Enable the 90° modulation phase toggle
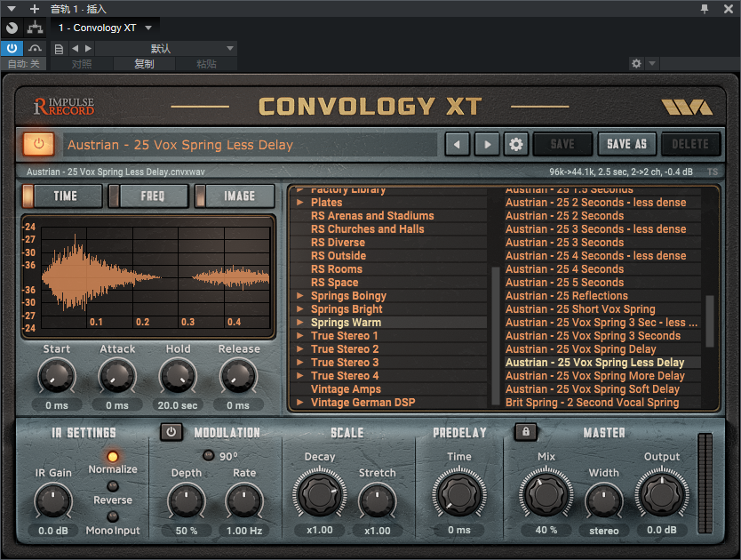Image resolution: width=741 pixels, height=560 pixels. point(208,455)
